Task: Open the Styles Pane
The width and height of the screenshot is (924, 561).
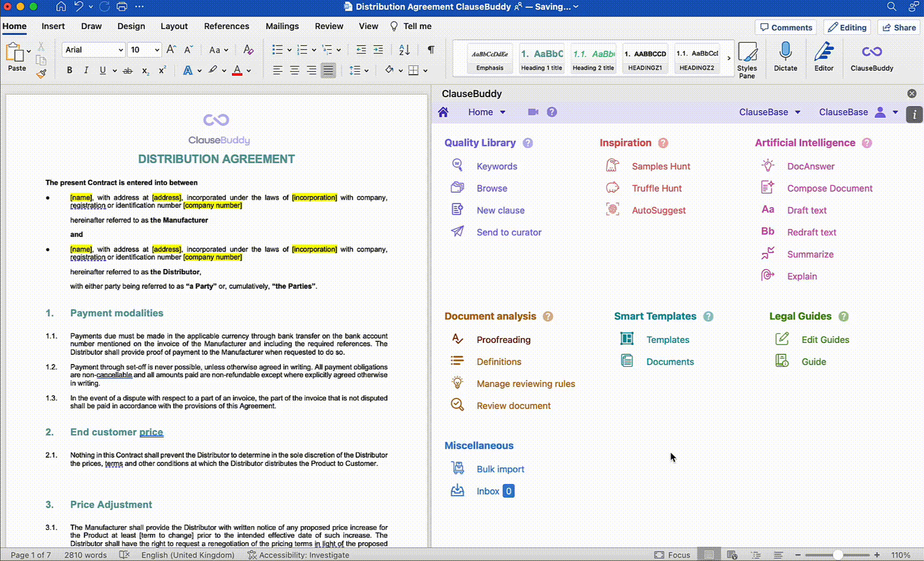Action: click(747, 60)
